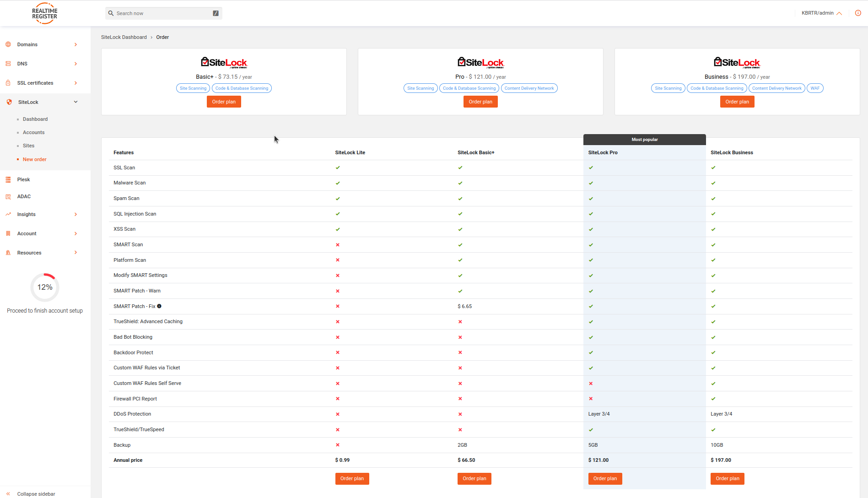Select New order submenu item
The height and width of the screenshot is (498, 868).
tap(35, 159)
